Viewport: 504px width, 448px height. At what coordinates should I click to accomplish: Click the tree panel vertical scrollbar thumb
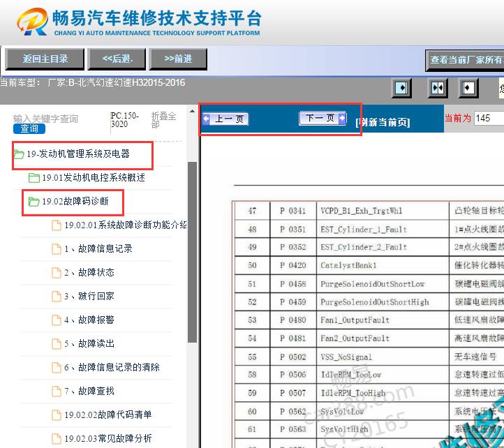coord(192,253)
